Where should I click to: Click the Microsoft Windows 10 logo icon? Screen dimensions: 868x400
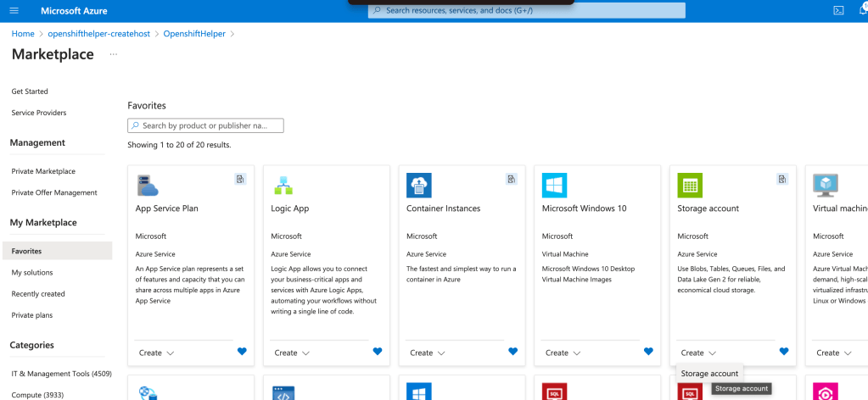tap(554, 186)
